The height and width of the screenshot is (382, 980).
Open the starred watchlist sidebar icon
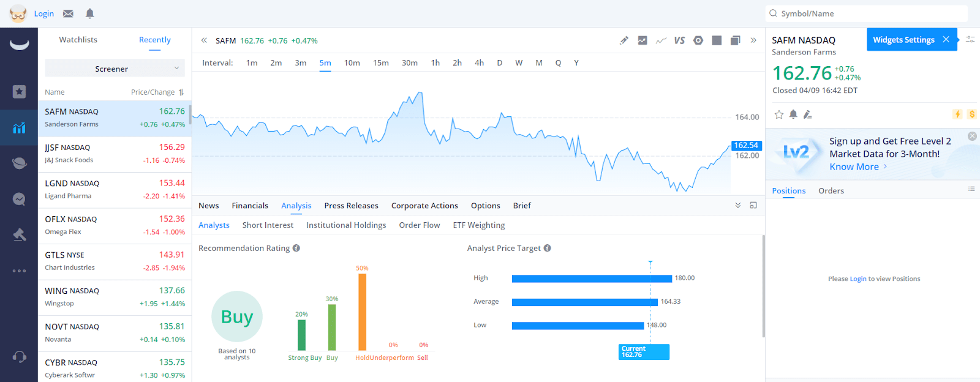(x=19, y=92)
